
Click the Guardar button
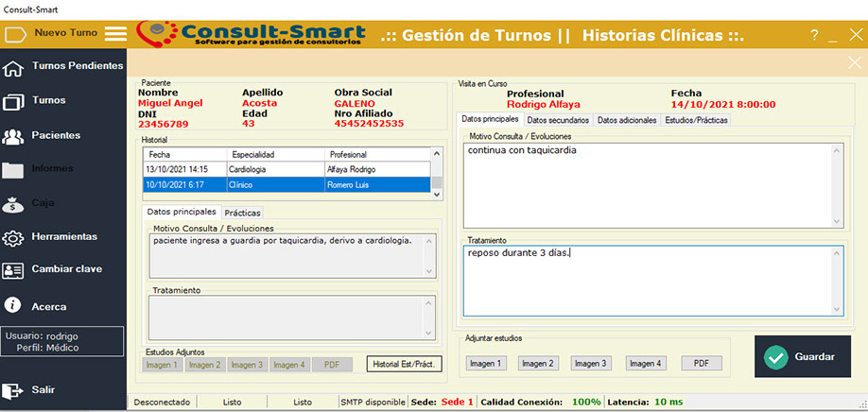coord(802,356)
